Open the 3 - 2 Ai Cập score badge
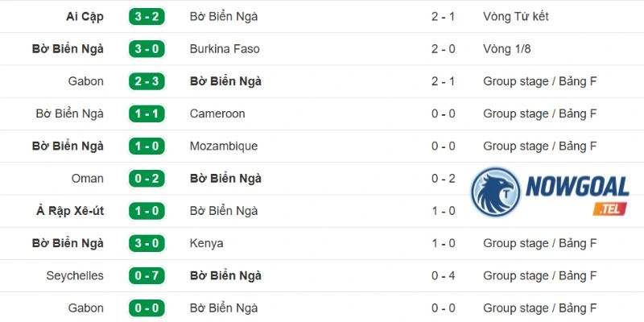The image size is (644, 322). tap(147, 17)
